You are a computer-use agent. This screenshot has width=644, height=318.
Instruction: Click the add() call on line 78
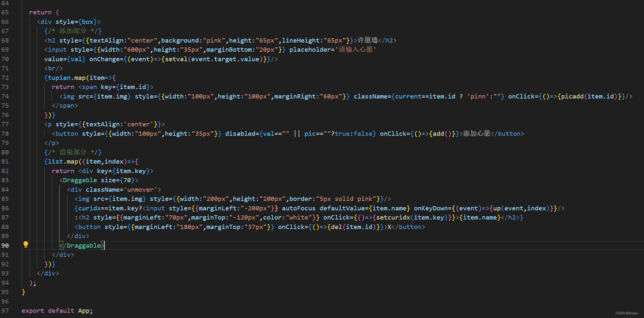[x=442, y=134]
